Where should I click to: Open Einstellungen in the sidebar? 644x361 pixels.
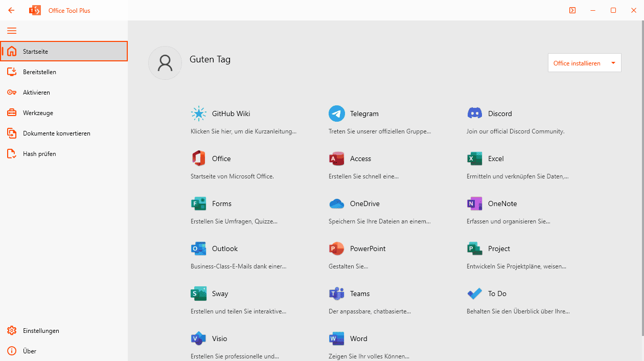point(64,331)
